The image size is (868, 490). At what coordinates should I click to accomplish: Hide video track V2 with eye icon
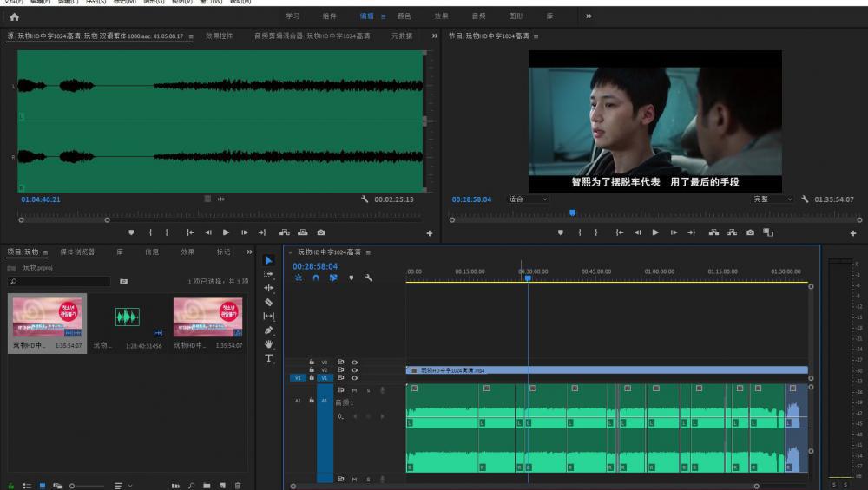tap(354, 370)
